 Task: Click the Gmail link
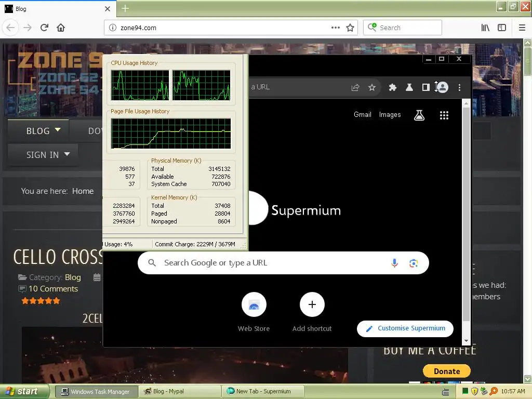click(x=362, y=115)
